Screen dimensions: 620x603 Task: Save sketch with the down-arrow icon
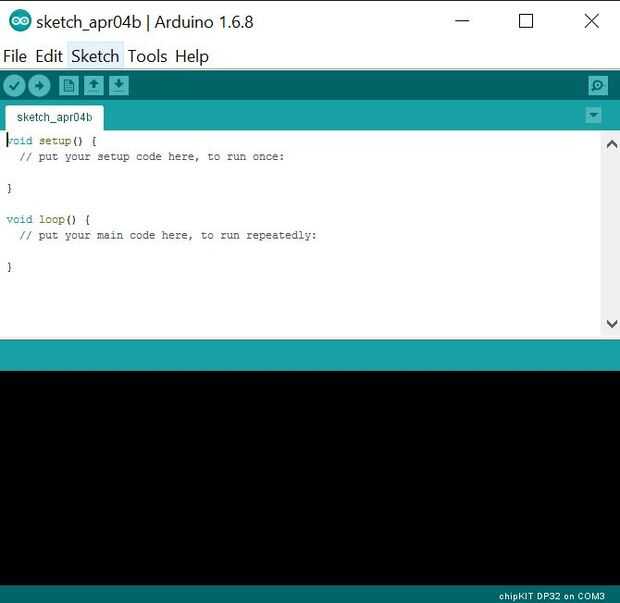[119, 85]
